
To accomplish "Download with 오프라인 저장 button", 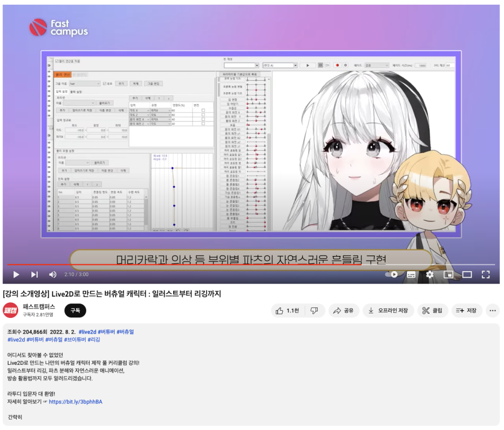I will point(388,311).
